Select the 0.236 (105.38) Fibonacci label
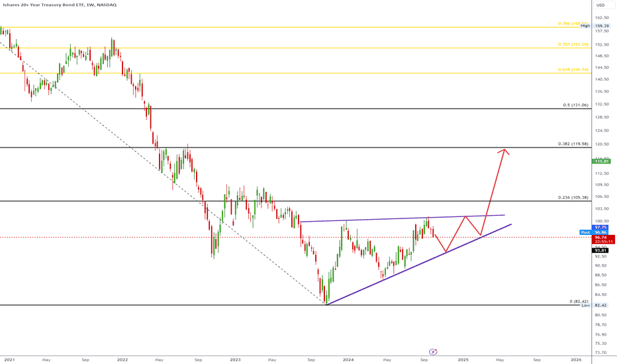Image resolution: width=617 pixels, height=364 pixels. click(x=573, y=197)
